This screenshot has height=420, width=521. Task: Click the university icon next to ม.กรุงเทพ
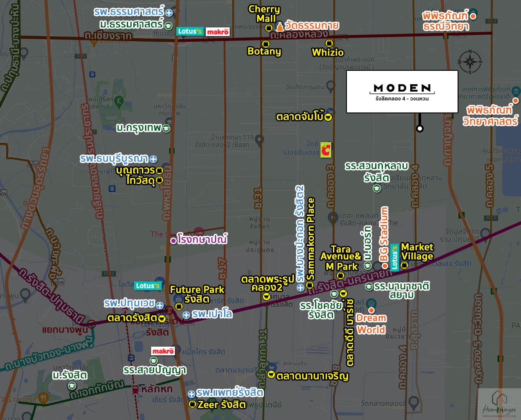(167, 129)
